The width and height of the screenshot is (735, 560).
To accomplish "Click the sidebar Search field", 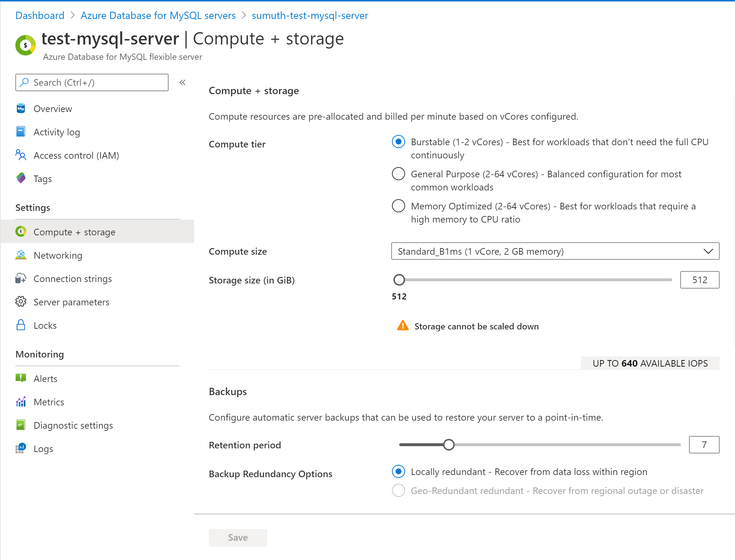I will (92, 82).
